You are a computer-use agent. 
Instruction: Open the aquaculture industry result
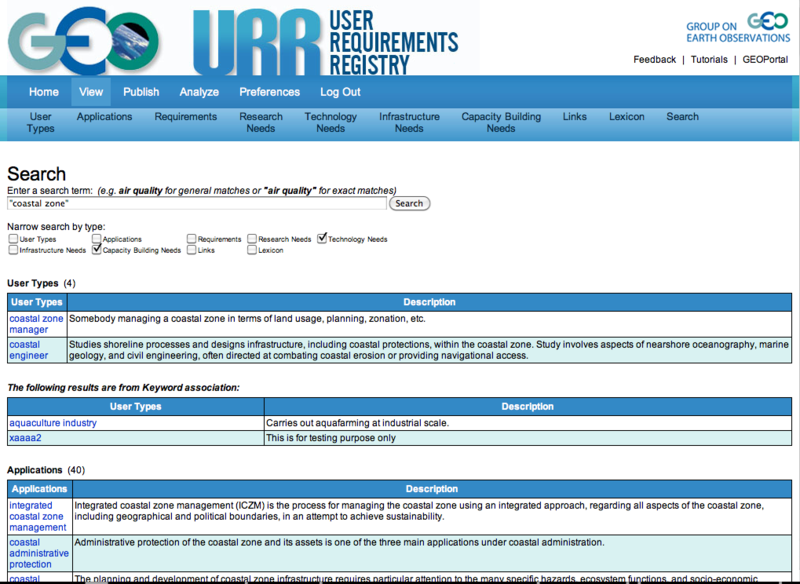pos(53,423)
